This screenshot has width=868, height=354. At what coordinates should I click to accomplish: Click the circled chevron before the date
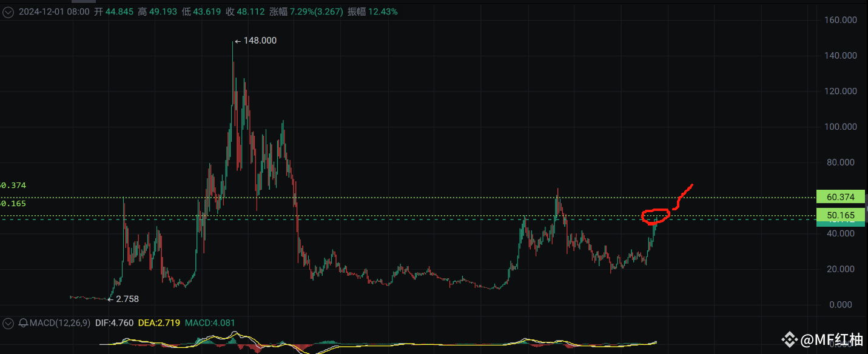coord(7,12)
